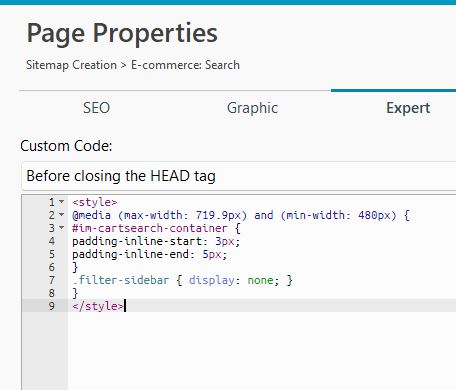The height and width of the screenshot is (390, 456).
Task: Click the @media query line of code
Action: click(241, 215)
